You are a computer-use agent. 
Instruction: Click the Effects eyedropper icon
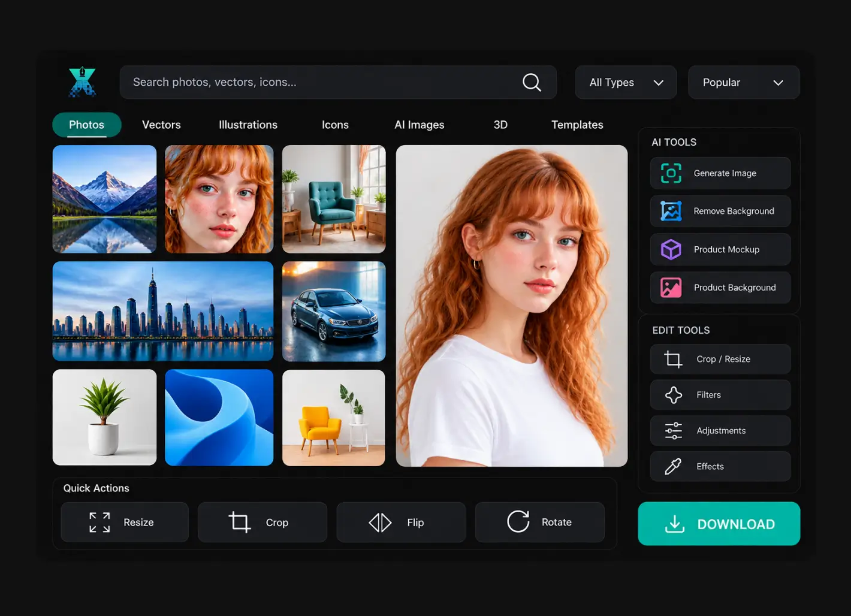pos(674,466)
